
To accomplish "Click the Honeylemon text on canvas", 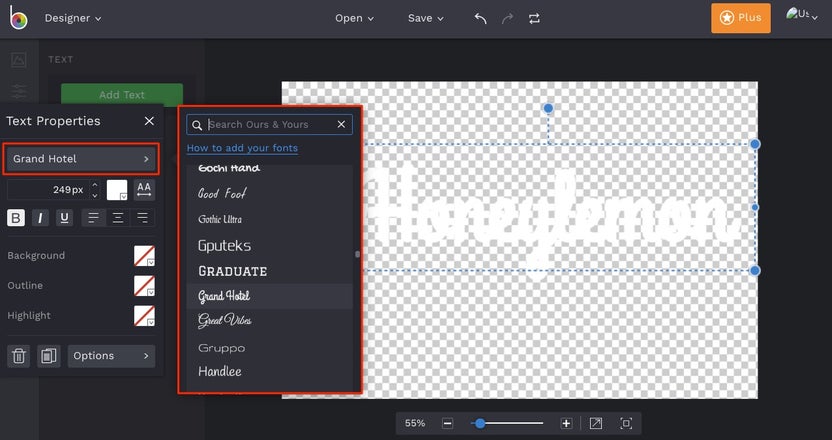I will coord(552,218).
